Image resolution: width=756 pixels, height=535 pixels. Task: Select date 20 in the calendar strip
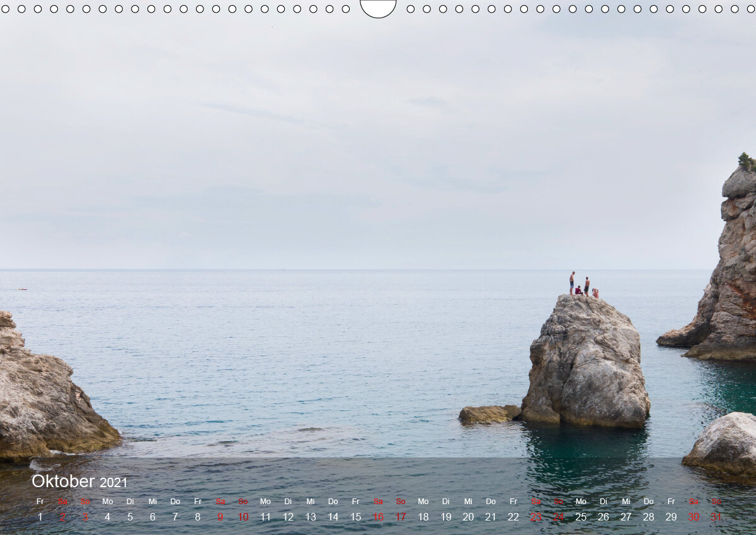[x=468, y=517]
